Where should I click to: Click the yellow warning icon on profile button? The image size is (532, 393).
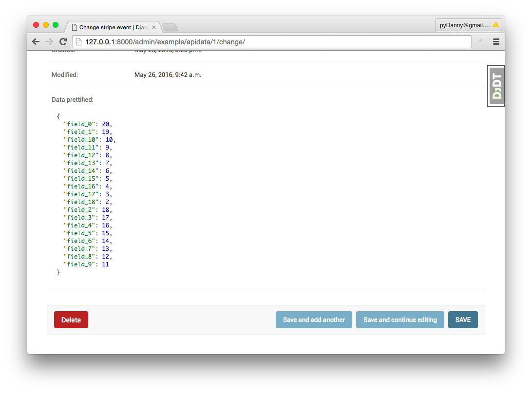[495, 25]
